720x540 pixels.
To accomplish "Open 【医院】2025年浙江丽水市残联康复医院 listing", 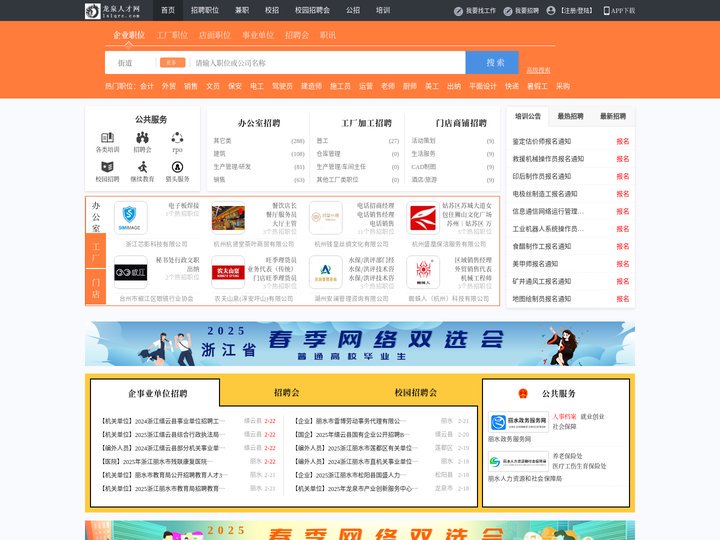I will coord(155,461).
